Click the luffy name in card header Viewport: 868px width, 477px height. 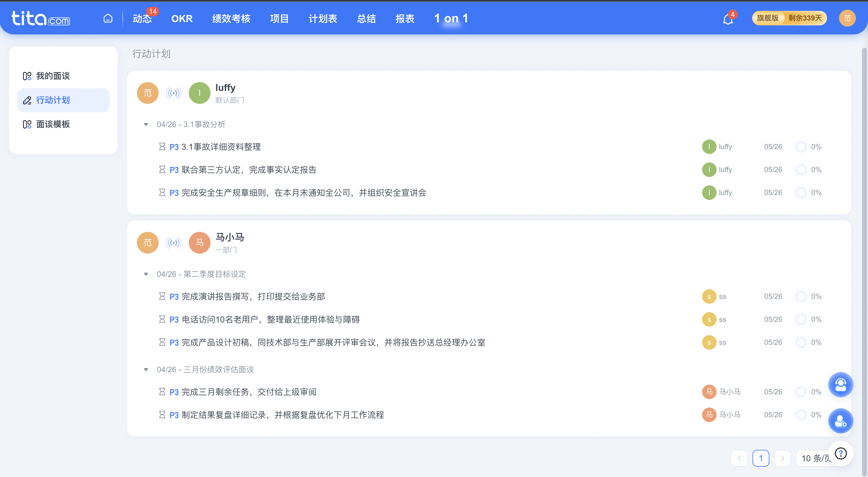tap(225, 88)
